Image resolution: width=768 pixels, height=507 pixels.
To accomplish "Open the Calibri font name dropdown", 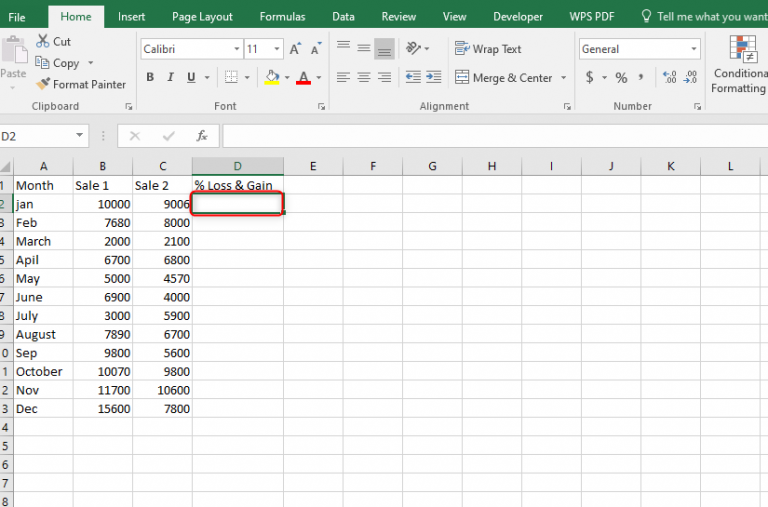I will click(x=237, y=48).
